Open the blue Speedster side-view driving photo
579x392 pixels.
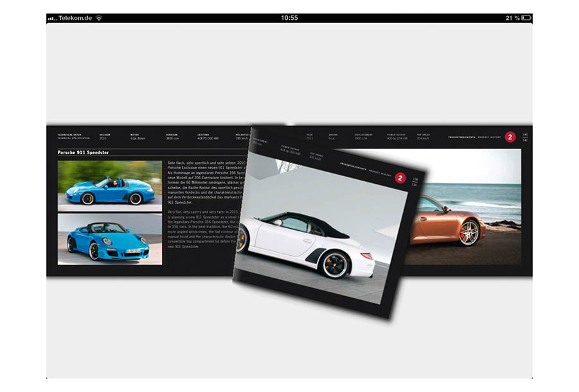click(x=110, y=186)
